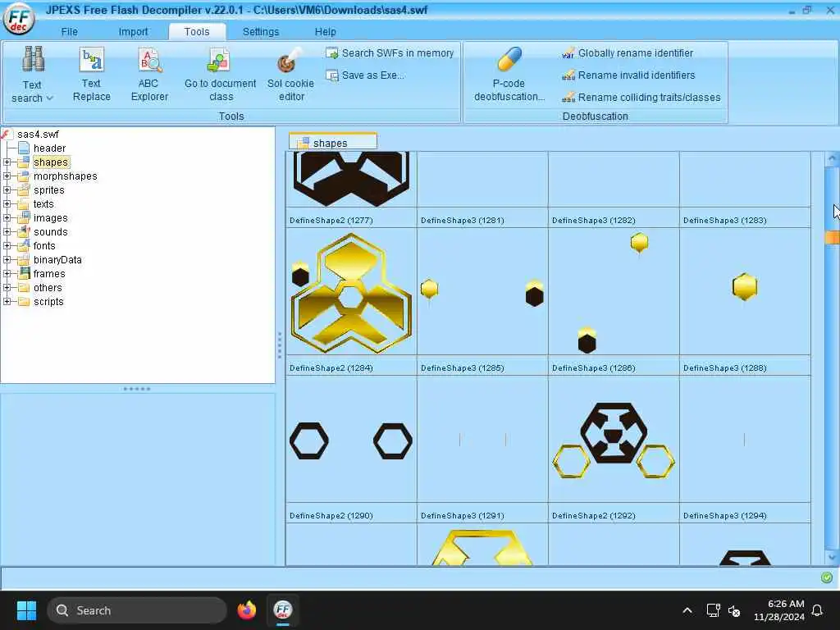Switch to the Tools ribbon tab
840x630 pixels.
click(197, 32)
